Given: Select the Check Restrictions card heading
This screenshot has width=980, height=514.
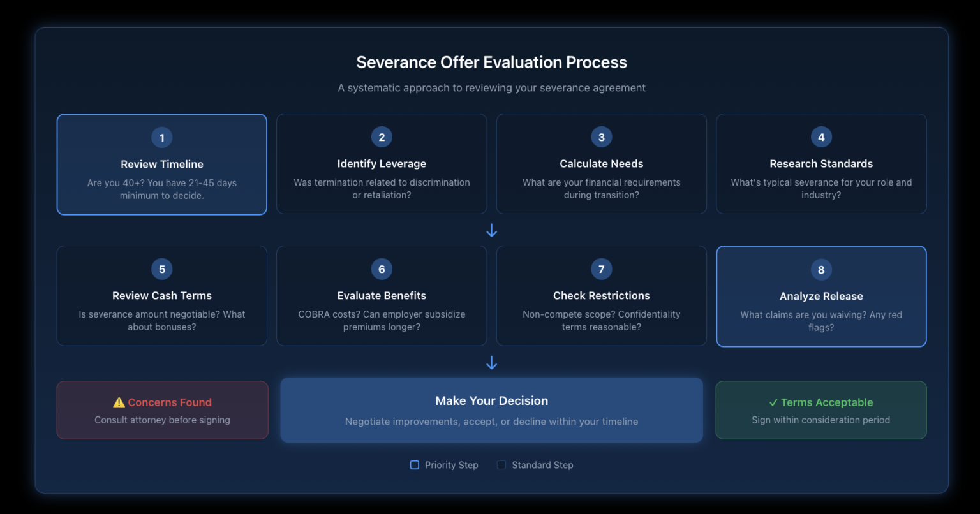Looking at the screenshot, I should click(x=602, y=295).
